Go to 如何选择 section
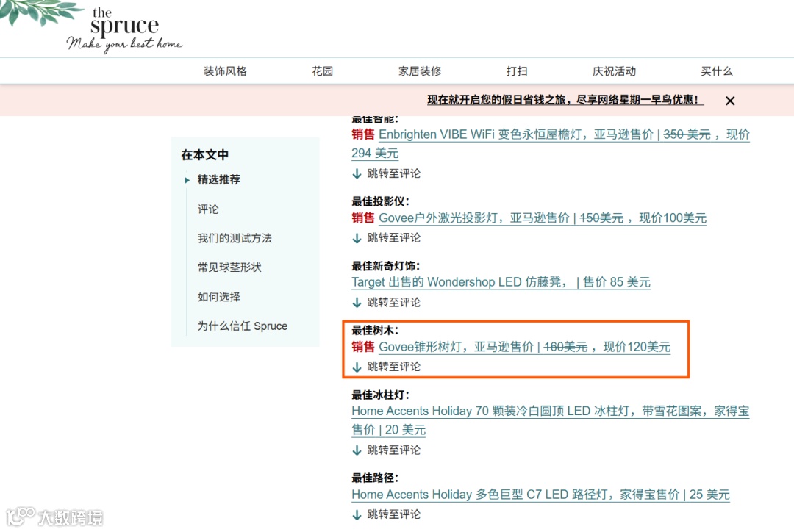 pyautogui.click(x=219, y=297)
